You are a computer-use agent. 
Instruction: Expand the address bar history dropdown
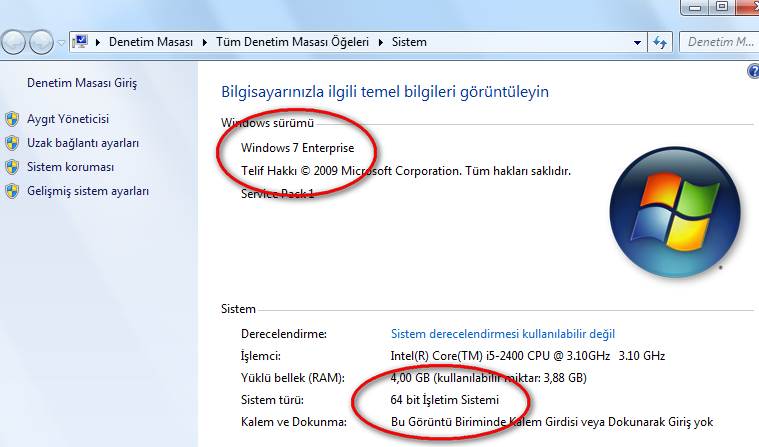tap(638, 42)
